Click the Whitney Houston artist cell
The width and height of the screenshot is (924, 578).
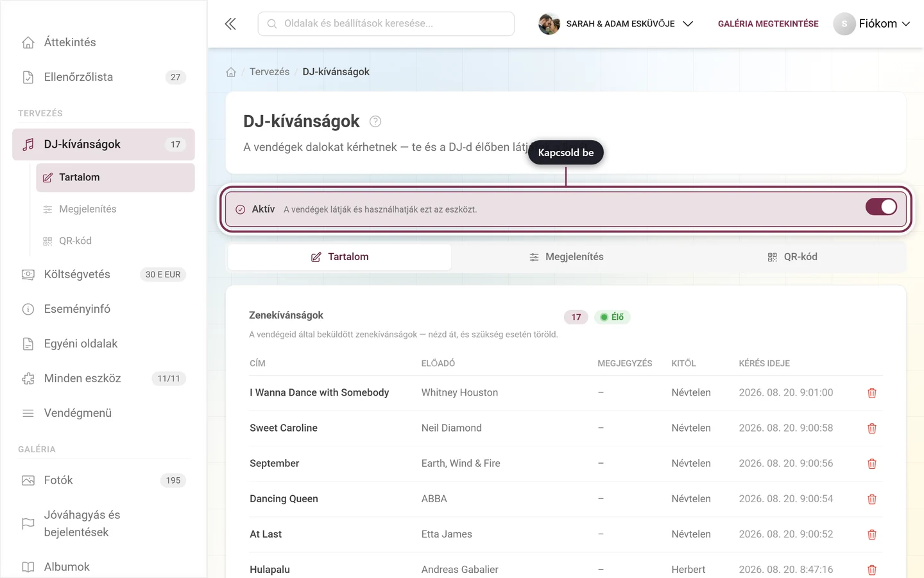tap(459, 393)
